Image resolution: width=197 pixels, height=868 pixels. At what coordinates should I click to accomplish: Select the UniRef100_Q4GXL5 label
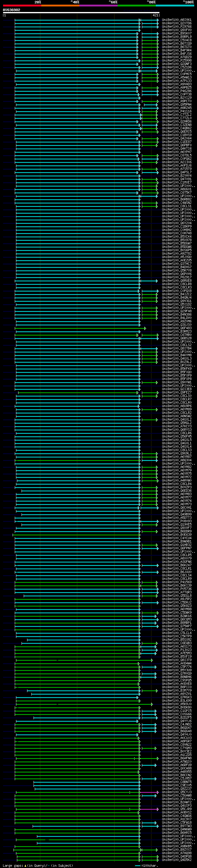pyautogui.click(x=176, y=440)
